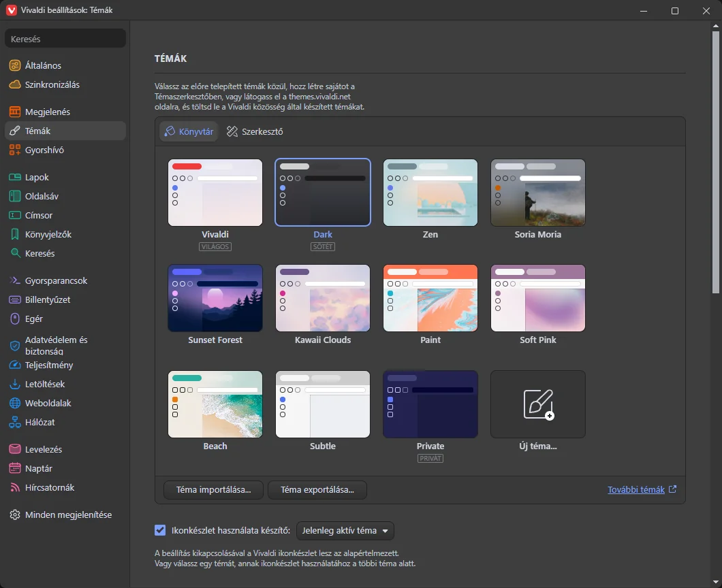The image size is (722, 588).
Task: Click the Egér mouse icon
Action: tap(15, 319)
